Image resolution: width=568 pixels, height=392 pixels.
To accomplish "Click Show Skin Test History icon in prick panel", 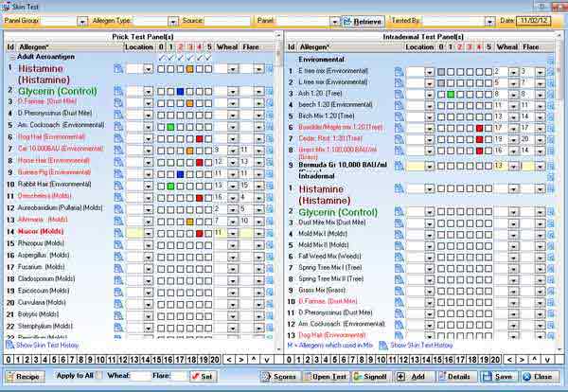I will click(9, 345).
